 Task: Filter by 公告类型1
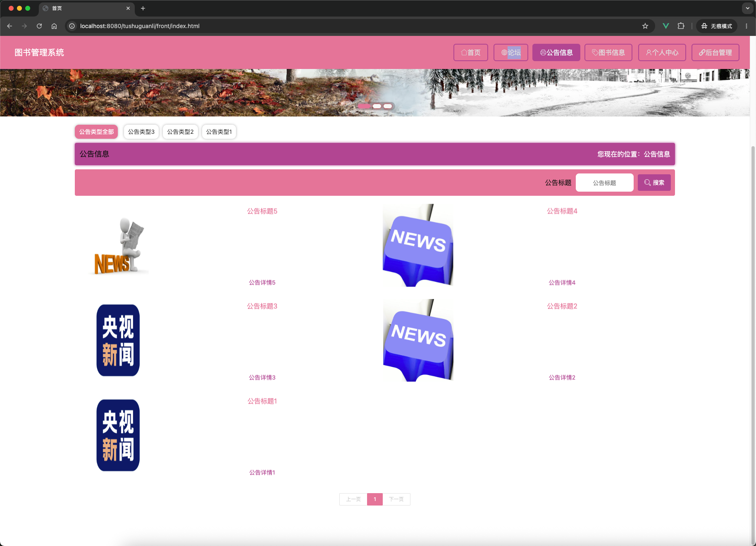coord(219,132)
